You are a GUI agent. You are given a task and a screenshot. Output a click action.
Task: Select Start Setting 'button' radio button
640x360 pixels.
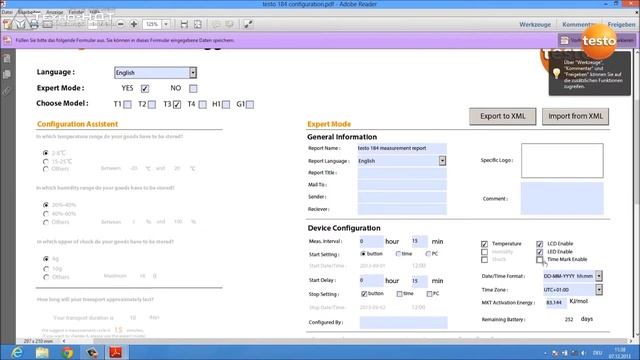[x=363, y=254]
